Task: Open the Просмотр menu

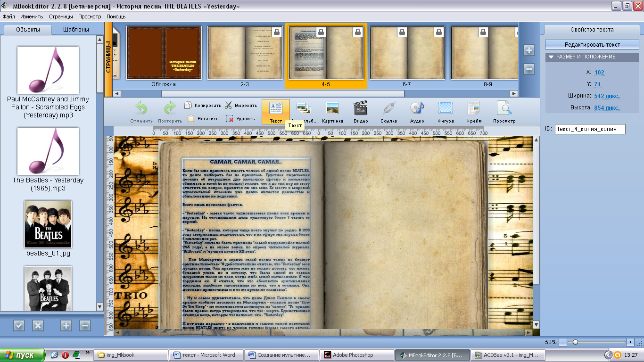Action: (90, 16)
